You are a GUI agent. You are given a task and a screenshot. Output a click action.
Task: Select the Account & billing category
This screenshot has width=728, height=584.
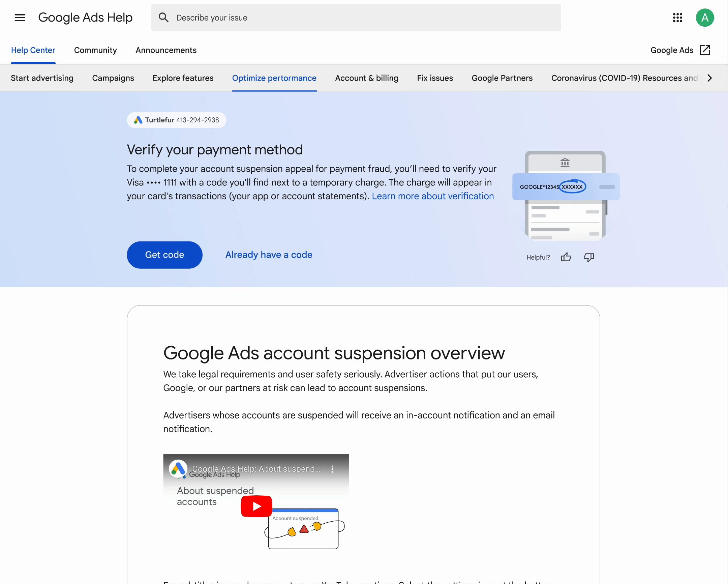coord(367,78)
